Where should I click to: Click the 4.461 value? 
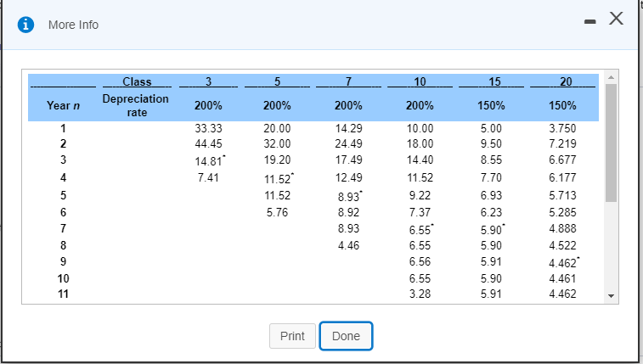(x=562, y=279)
